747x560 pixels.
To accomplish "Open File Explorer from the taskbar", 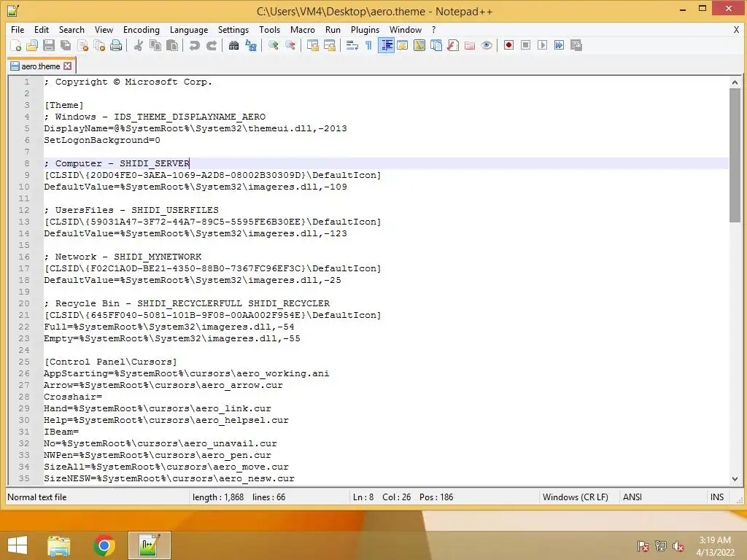I will (x=59, y=545).
